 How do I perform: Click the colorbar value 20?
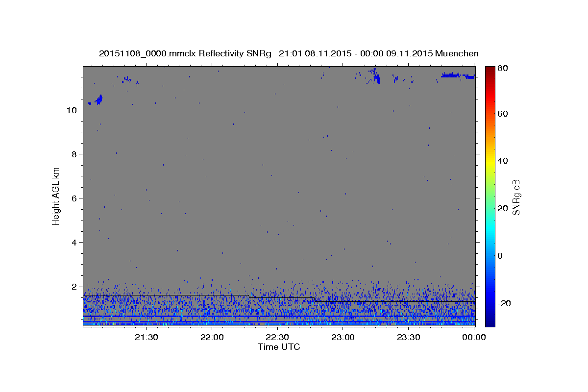503,208
